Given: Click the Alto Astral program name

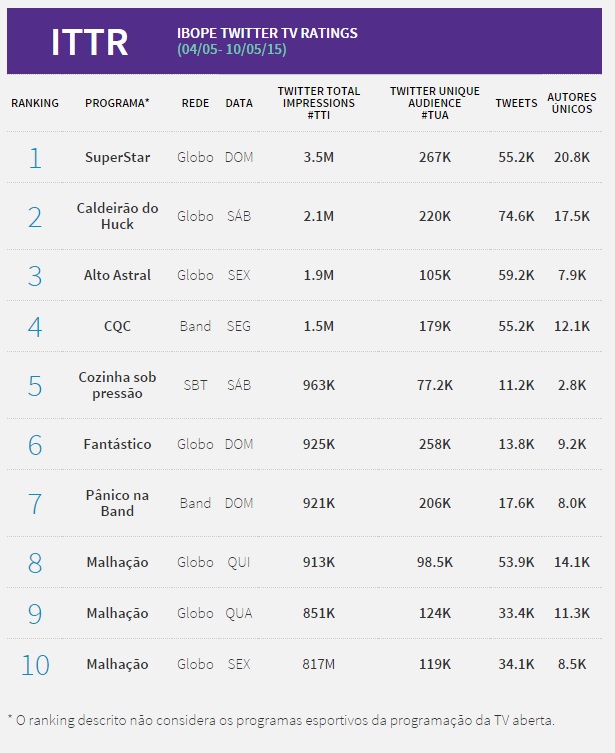Looking at the screenshot, I should [117, 275].
